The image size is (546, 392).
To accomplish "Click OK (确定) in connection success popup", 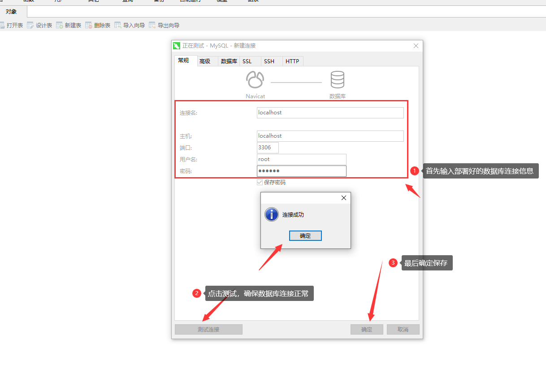I will coord(305,236).
